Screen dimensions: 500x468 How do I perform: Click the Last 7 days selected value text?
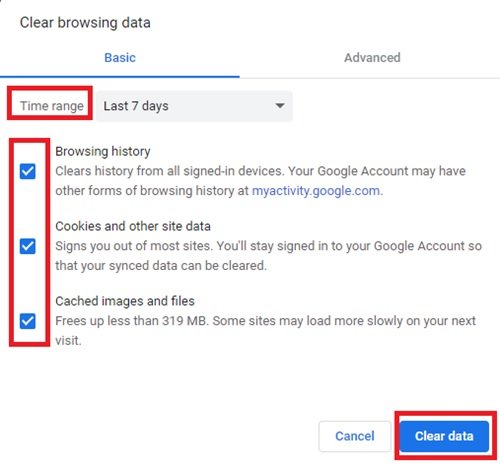(x=136, y=106)
